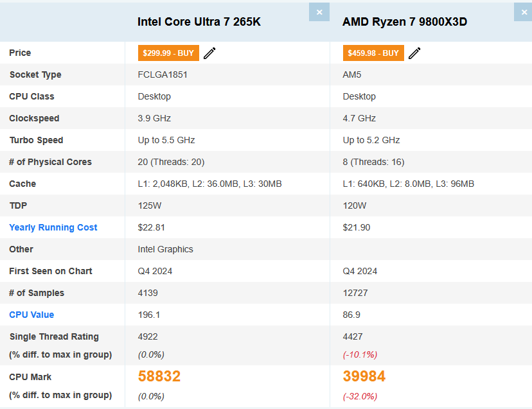Click the Intel Graphics cell
The height and width of the screenshot is (409, 532).
pos(165,249)
